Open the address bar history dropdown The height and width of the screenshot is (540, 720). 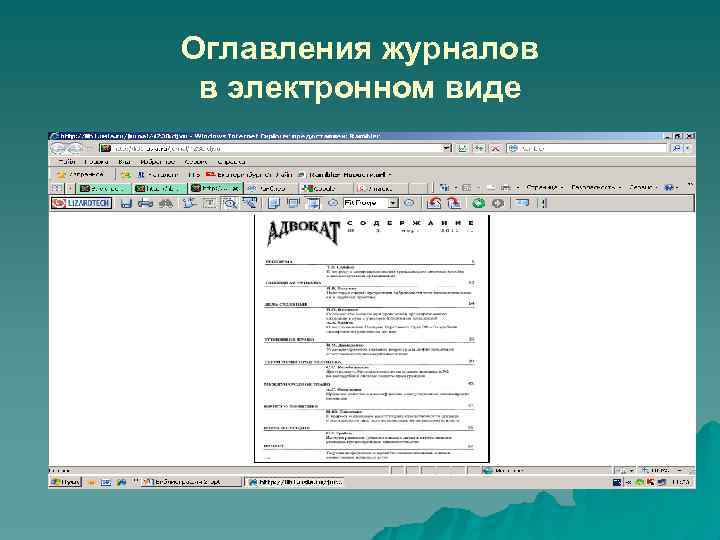coord(447,148)
